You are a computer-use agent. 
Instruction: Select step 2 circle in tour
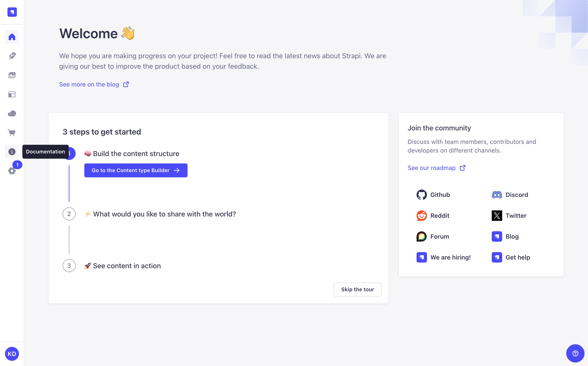pos(69,214)
